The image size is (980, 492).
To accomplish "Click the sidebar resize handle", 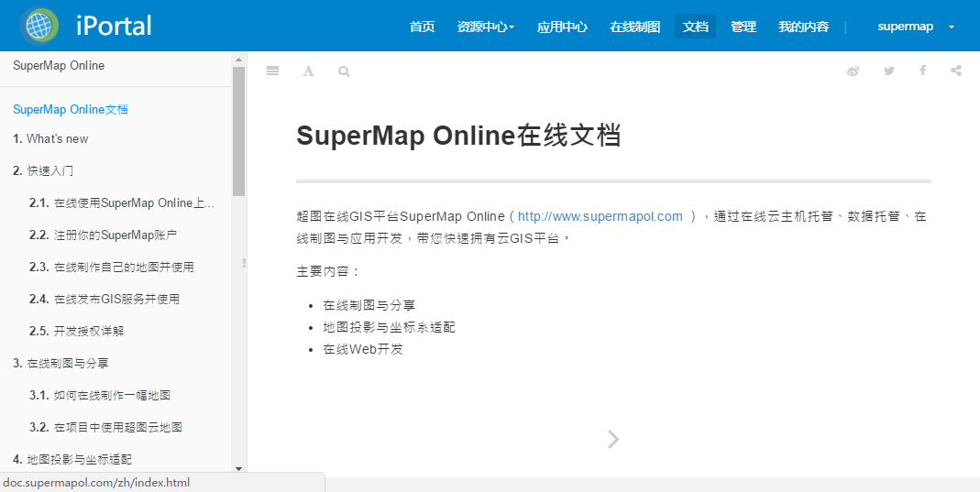I will pos(245,263).
